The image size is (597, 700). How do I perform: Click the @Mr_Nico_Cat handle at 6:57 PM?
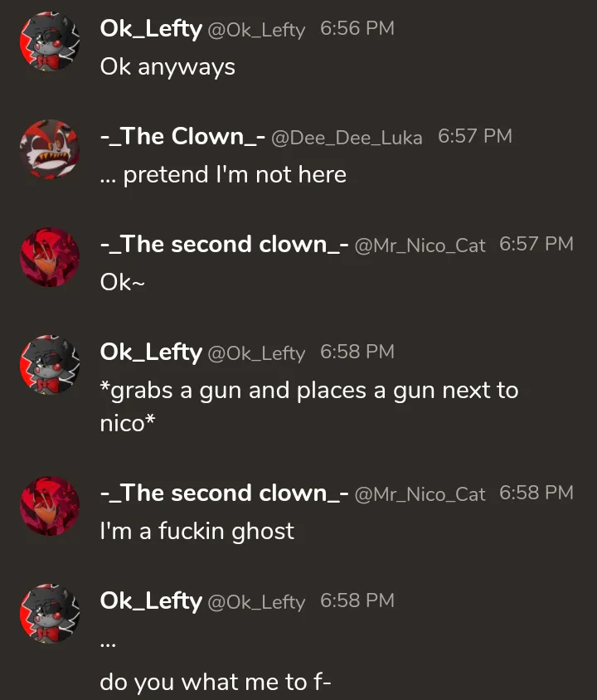tap(420, 246)
